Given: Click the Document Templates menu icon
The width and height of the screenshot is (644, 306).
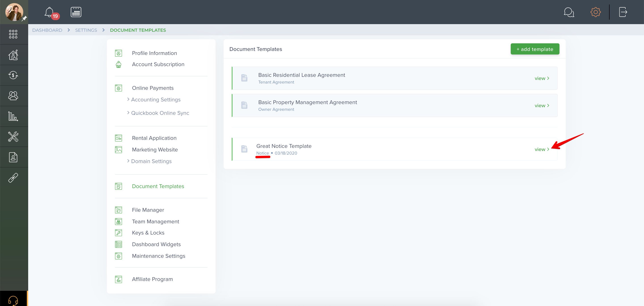Looking at the screenshot, I should [x=119, y=186].
